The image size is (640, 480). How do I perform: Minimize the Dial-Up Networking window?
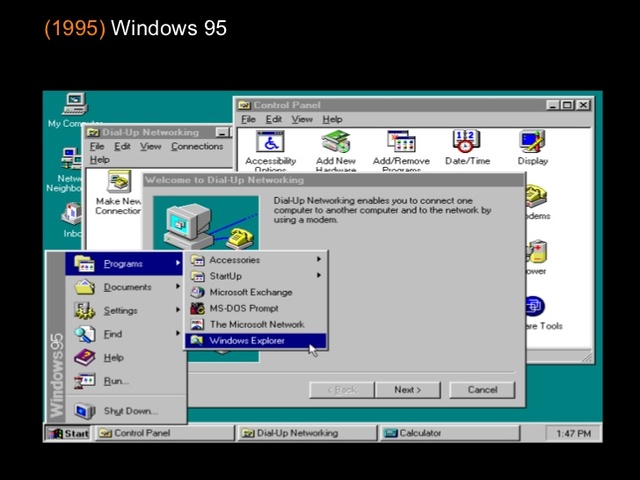click(223, 132)
